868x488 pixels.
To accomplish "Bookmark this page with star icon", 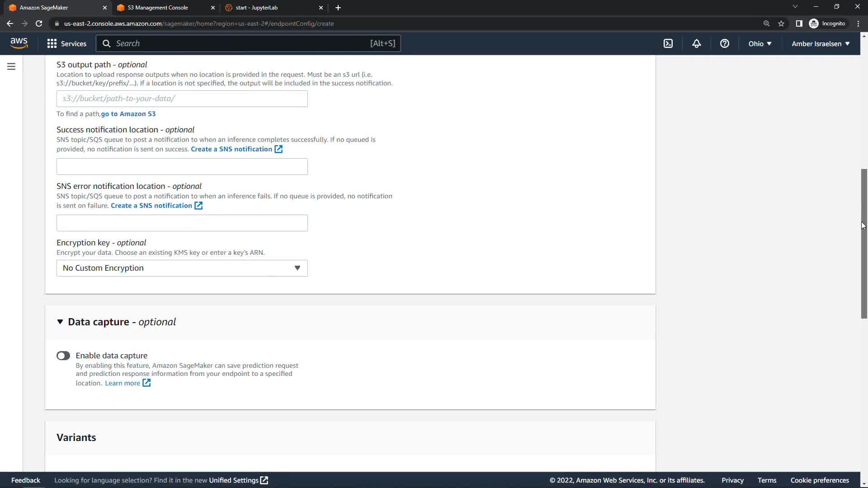I will pyautogui.click(x=781, y=23).
